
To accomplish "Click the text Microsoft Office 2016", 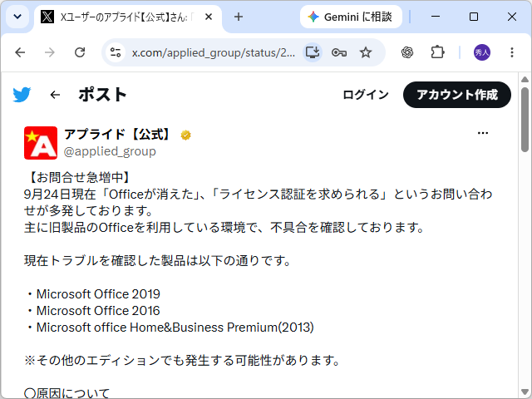I will [x=98, y=311].
